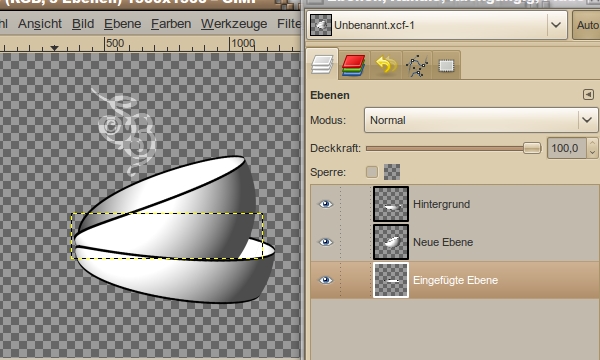Open the Farben menu
Screen dimensions: 600x360
[x=171, y=24]
